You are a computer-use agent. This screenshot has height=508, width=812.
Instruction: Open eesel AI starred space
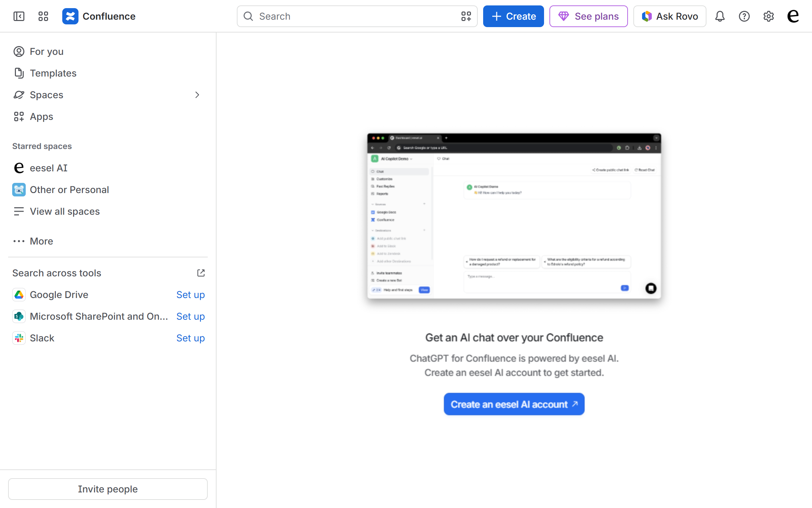click(x=108, y=168)
